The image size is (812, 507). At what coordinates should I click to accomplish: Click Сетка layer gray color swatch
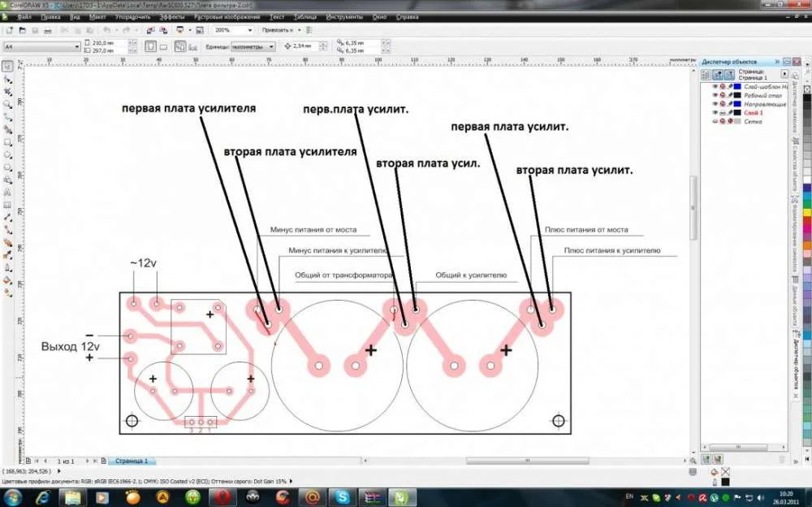click(x=737, y=121)
